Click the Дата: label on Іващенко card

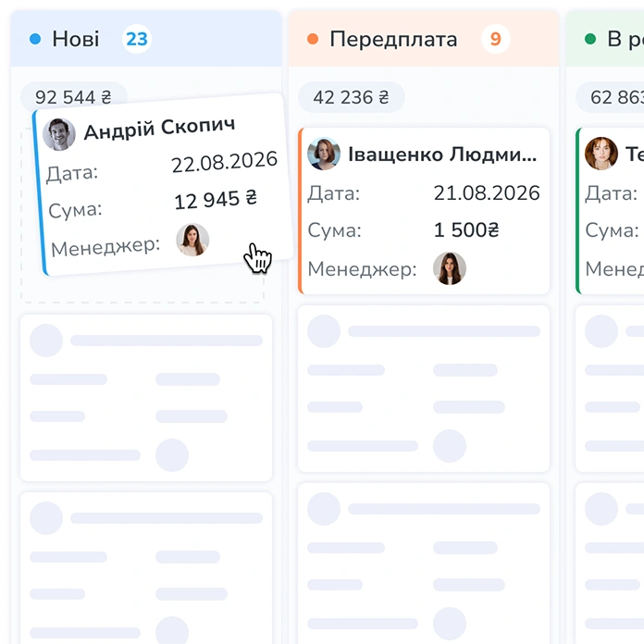[x=333, y=193]
